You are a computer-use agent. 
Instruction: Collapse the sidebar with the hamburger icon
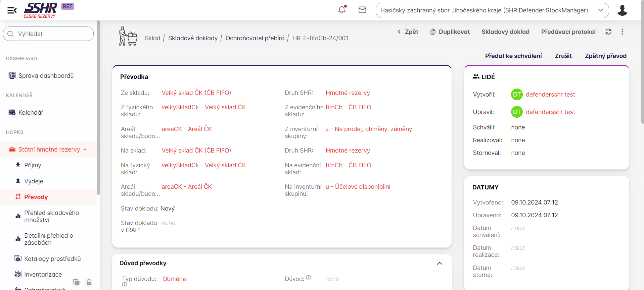coord(12,10)
